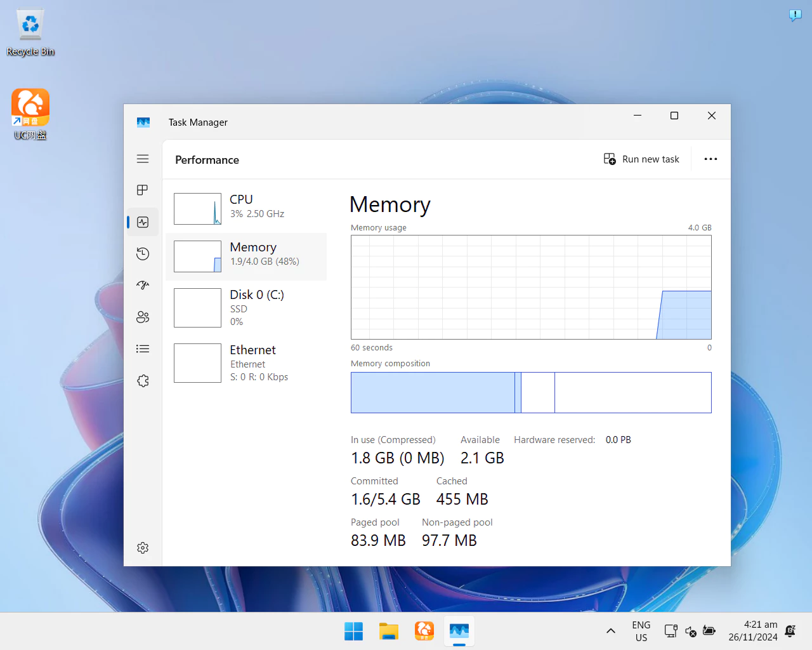Open the Services puzzle-piece icon
The height and width of the screenshot is (650, 812).
(143, 381)
